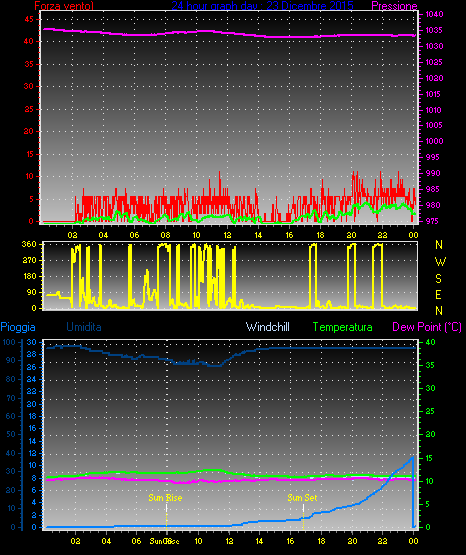Click the W compass direction label
This screenshot has height=555, width=466.
pyautogui.click(x=440, y=262)
